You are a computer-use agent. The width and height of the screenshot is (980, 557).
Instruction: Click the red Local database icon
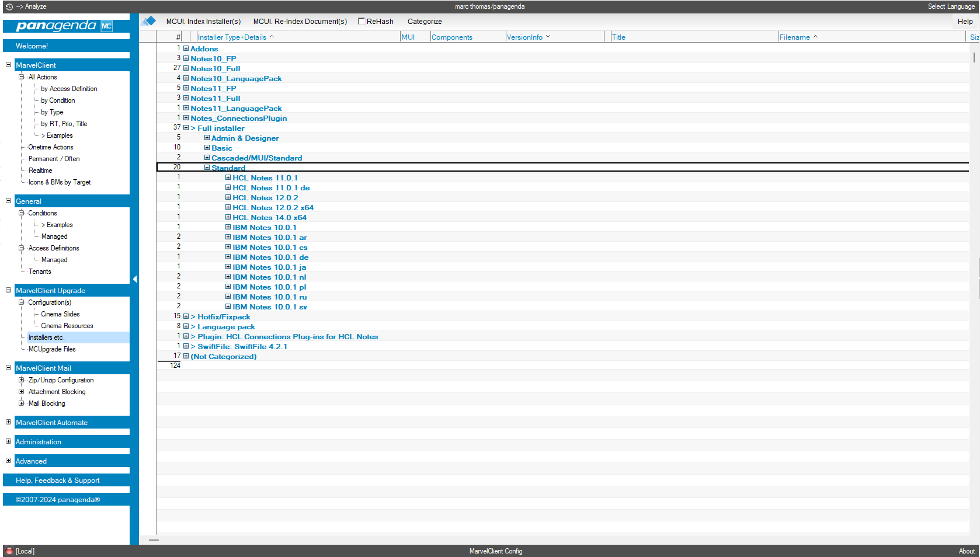click(x=9, y=551)
